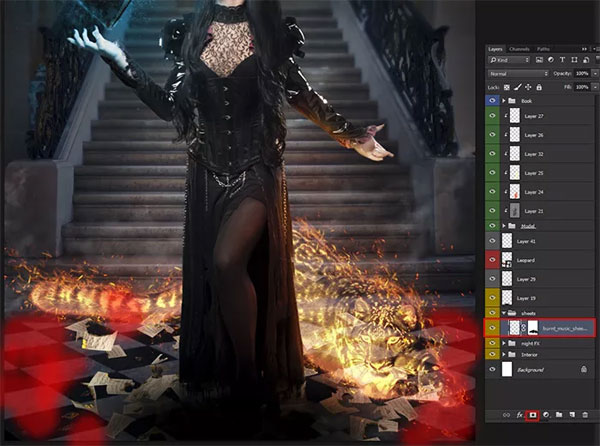Collapse panel with double-arrow icon
The image size is (600, 446).
point(584,49)
